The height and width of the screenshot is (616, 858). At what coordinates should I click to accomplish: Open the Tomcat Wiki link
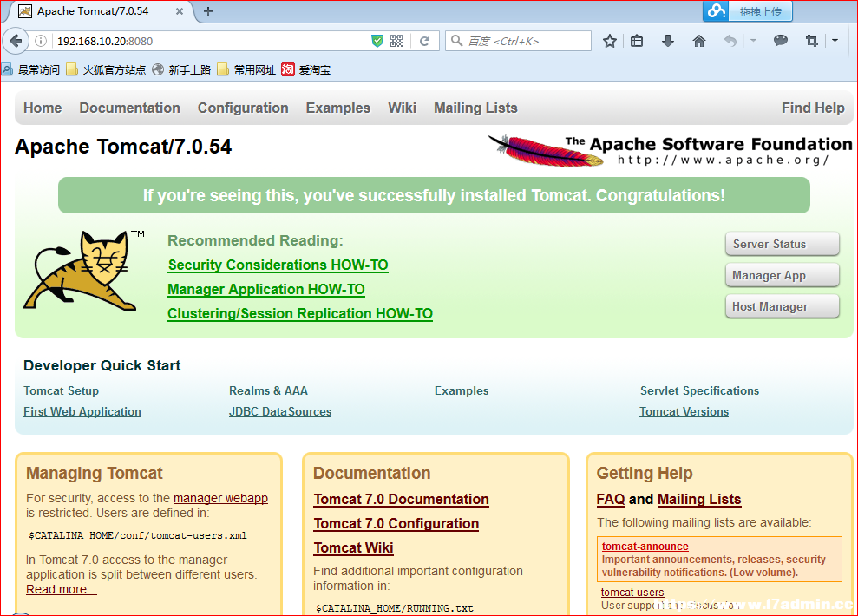click(x=353, y=547)
